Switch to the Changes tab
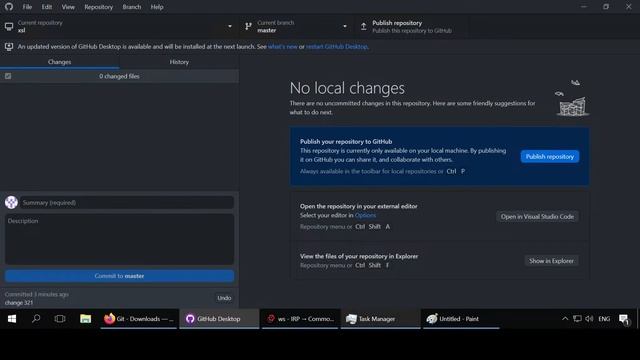Viewport: 640px width, 360px height. click(x=60, y=62)
